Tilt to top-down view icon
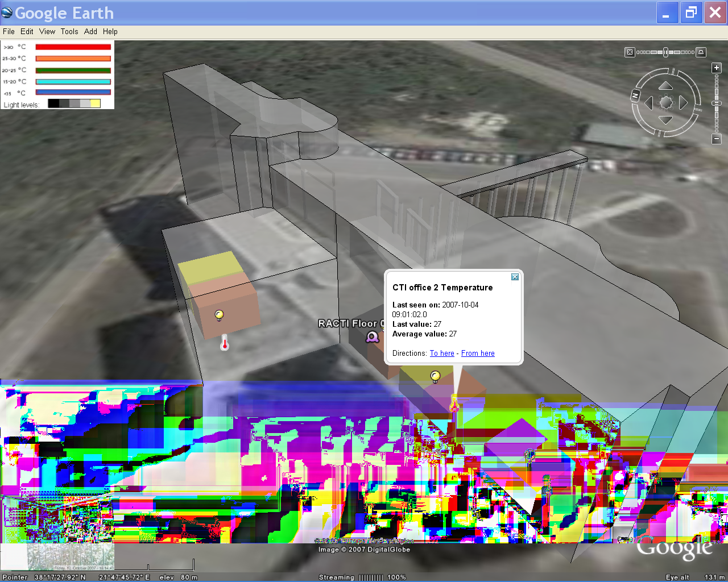This screenshot has width=728, height=582. point(630,52)
